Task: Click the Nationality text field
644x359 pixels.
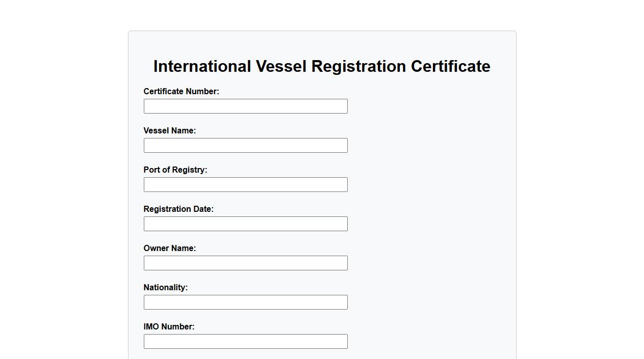Action: 245,302
